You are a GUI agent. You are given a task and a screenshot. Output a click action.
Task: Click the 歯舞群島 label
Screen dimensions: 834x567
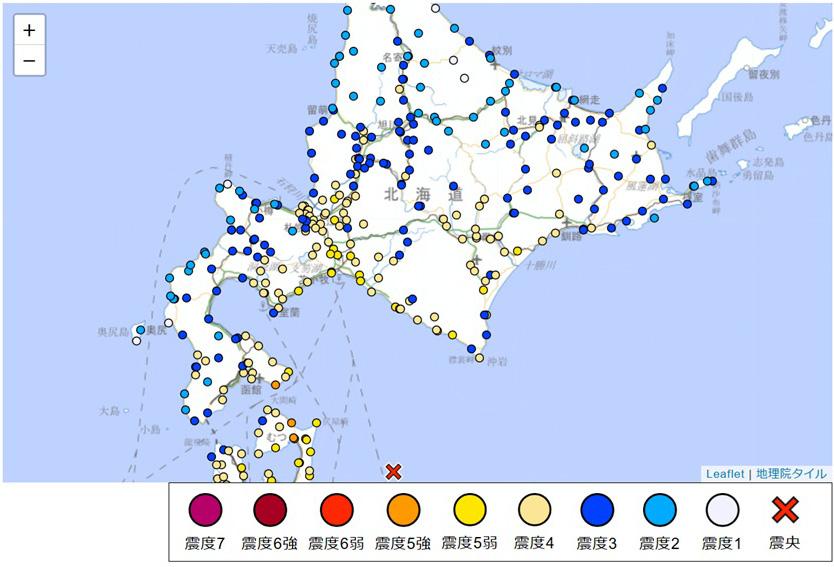point(731,146)
